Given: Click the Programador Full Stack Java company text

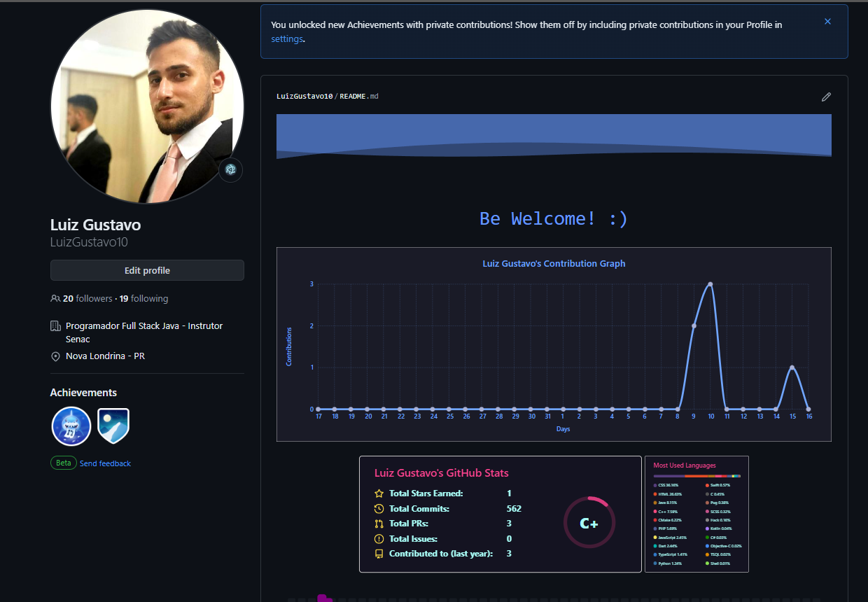Looking at the screenshot, I should coord(144,332).
